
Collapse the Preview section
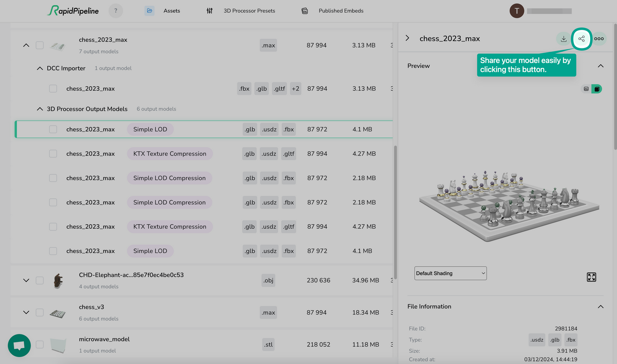pos(600,66)
